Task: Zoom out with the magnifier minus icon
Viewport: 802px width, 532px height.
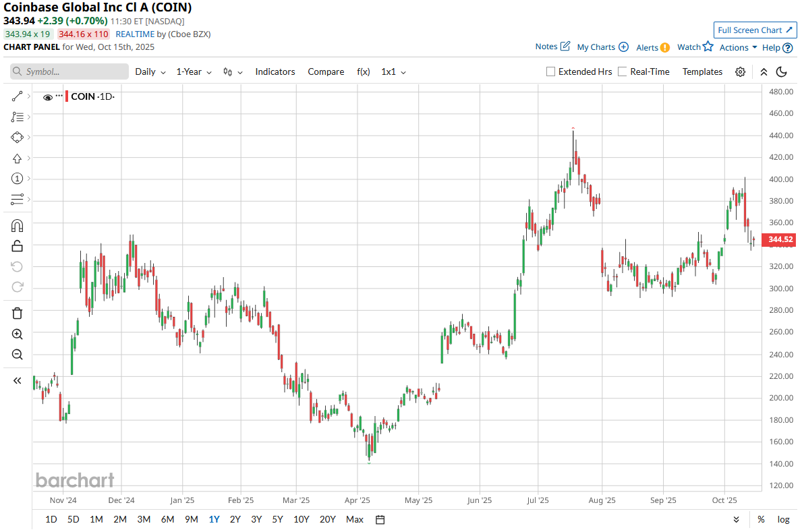Action: click(18, 355)
